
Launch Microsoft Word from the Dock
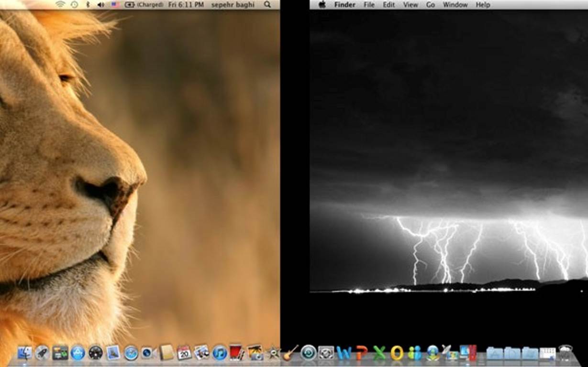[344, 353]
